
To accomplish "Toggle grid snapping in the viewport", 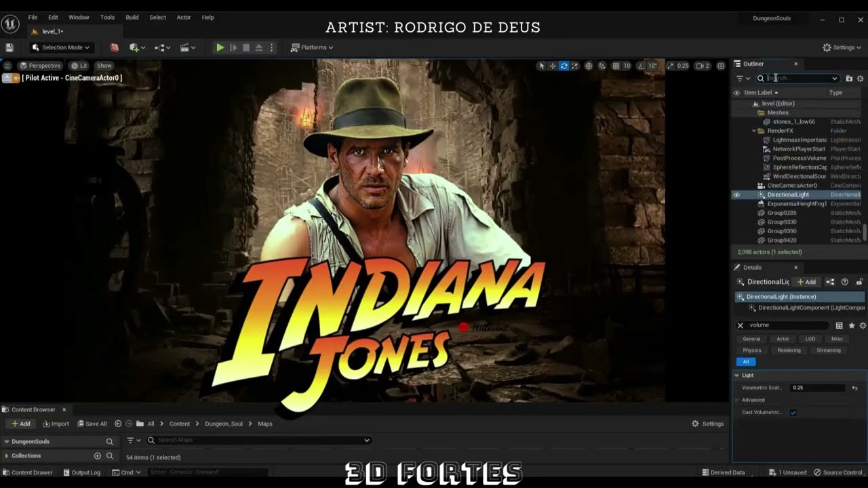I will tap(616, 66).
